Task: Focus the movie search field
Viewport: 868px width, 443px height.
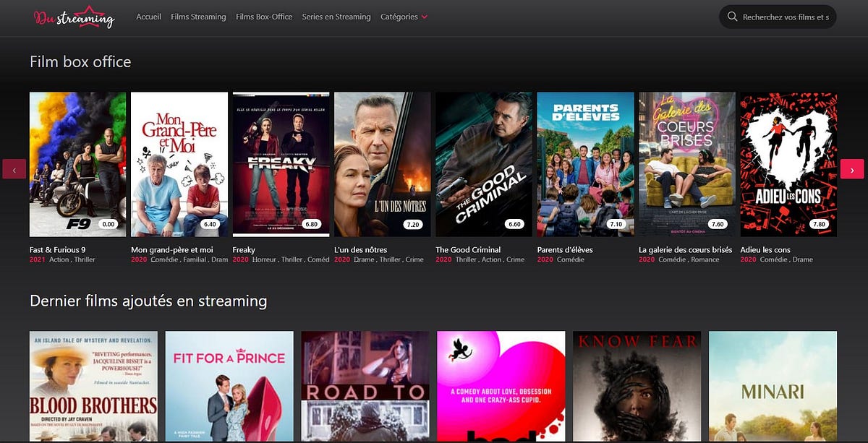Action: (x=778, y=17)
